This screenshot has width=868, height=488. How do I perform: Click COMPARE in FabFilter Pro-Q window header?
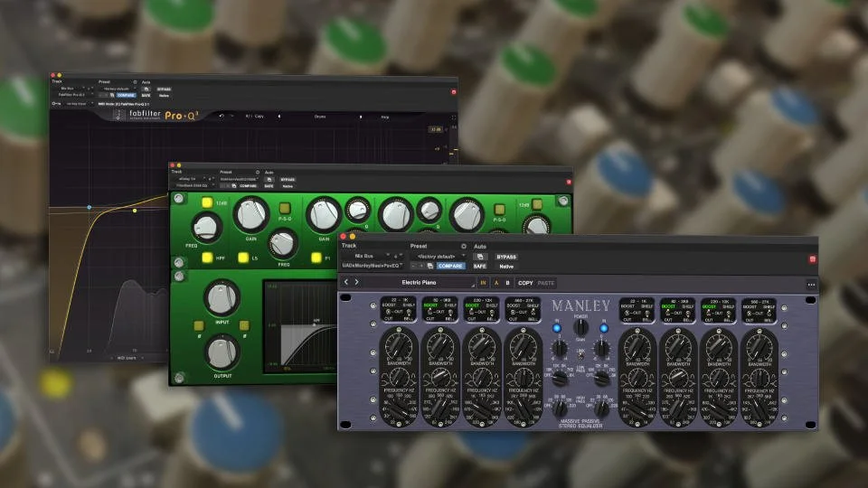126,95
